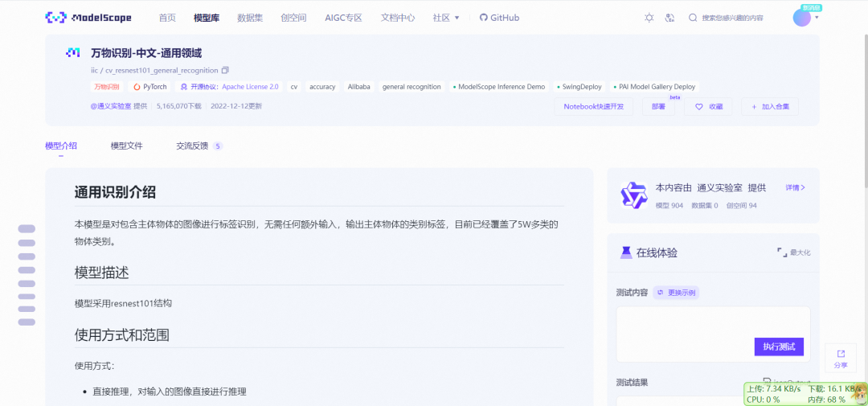Click the first outline navigation pill
Screen dimensions: 868x406
point(27,229)
